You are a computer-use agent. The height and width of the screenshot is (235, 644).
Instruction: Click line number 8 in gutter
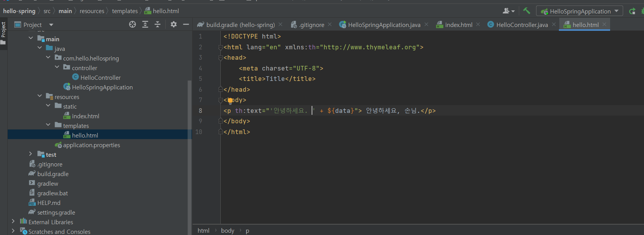[x=200, y=111]
